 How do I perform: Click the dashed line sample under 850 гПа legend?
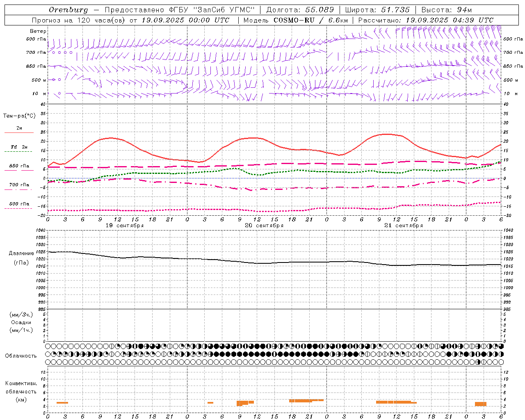(x=19, y=170)
